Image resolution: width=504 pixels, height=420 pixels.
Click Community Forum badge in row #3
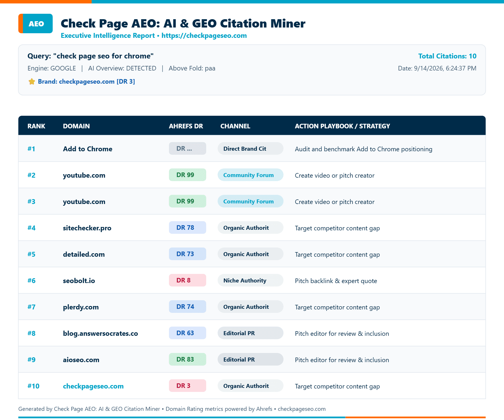pos(250,201)
